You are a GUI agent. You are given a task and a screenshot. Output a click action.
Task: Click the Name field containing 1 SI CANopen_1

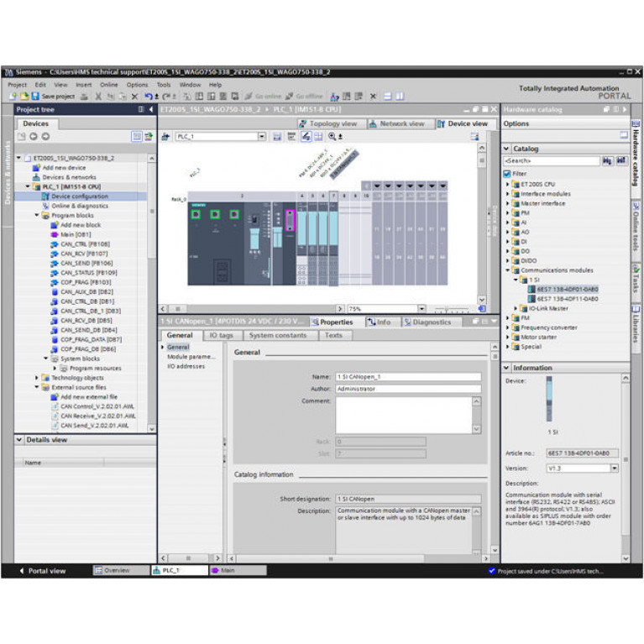(x=408, y=377)
